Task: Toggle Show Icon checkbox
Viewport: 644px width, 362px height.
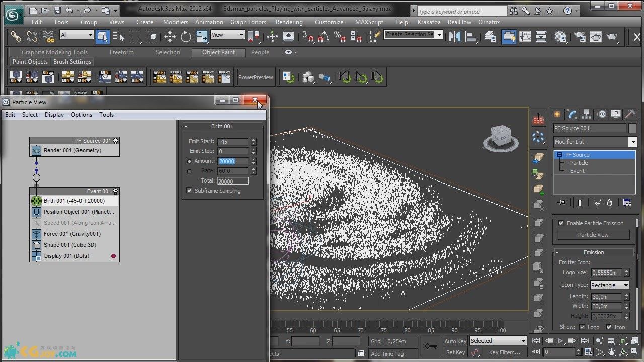Action: tap(609, 327)
